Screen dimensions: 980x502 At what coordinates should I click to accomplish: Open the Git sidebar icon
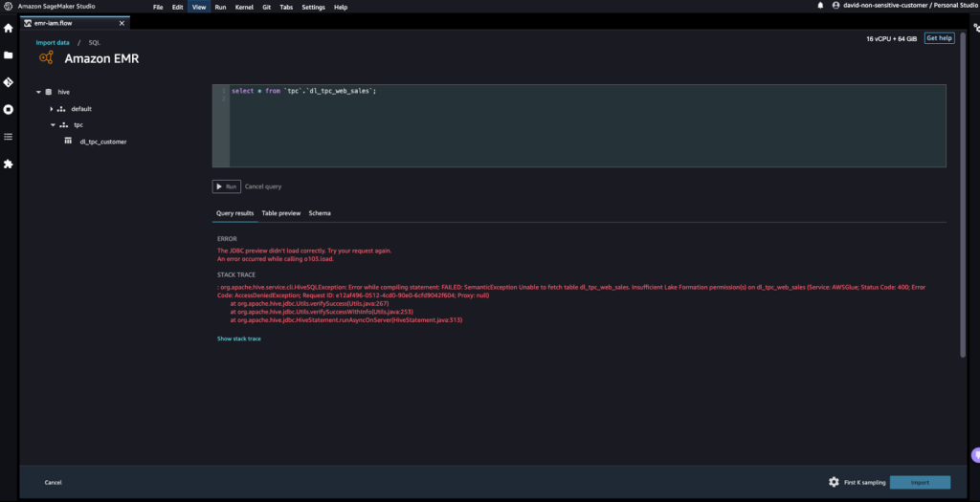(8, 82)
